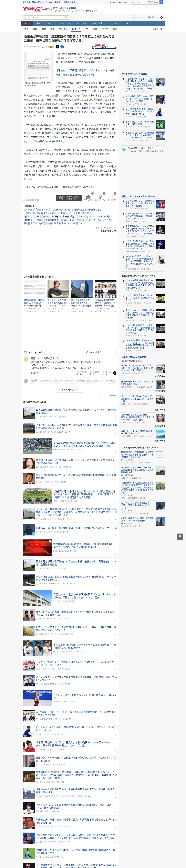Select the トップ navigation tab
Viewport: 186px width, 868px height.
tap(27, 24)
